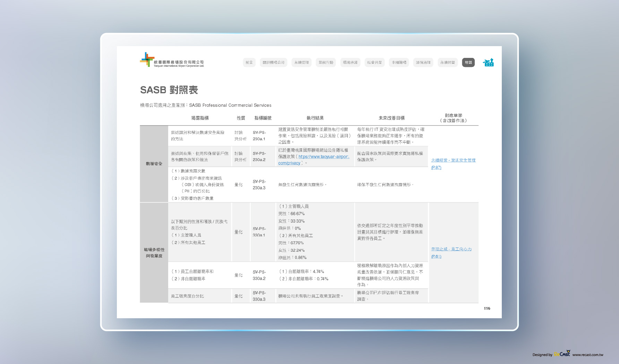Click the SV-PS-330a.2 indicator code

point(259,275)
